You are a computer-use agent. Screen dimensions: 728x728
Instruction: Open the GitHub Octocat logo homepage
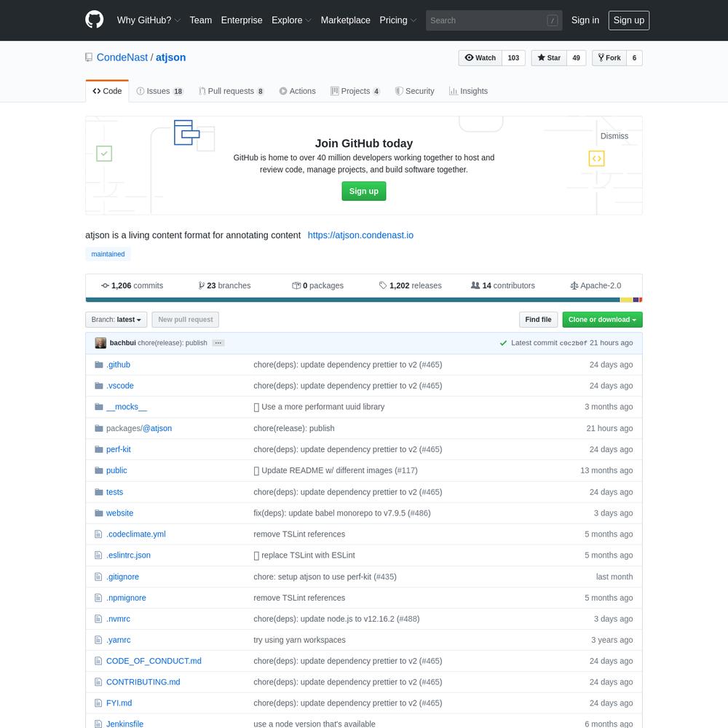click(94, 20)
